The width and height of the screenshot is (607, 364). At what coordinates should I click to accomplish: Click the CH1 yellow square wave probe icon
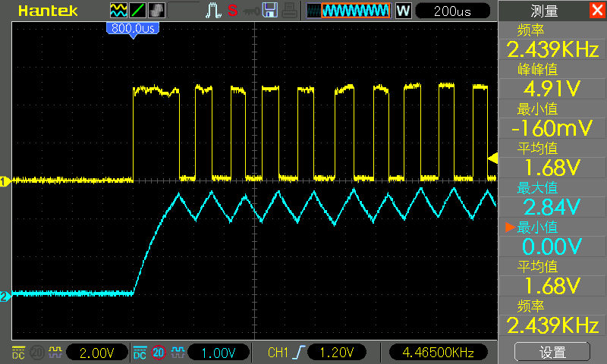tap(55, 352)
